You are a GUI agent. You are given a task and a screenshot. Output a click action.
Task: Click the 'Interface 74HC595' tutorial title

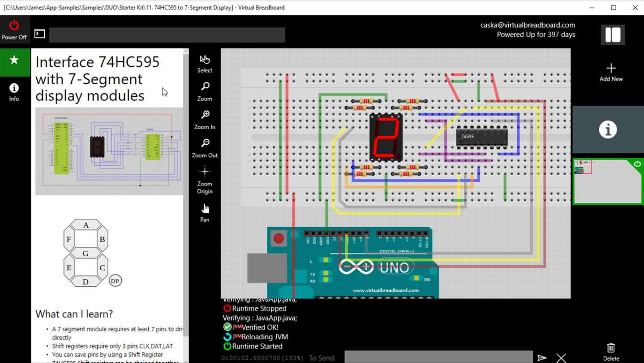[97, 78]
